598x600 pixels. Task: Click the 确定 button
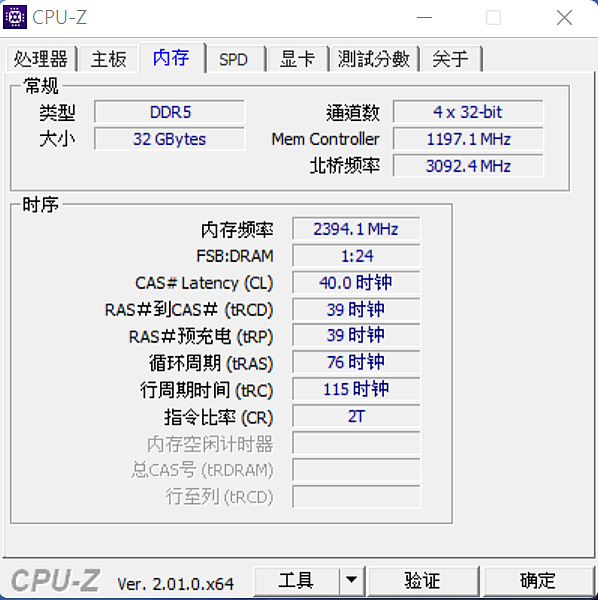point(538,581)
